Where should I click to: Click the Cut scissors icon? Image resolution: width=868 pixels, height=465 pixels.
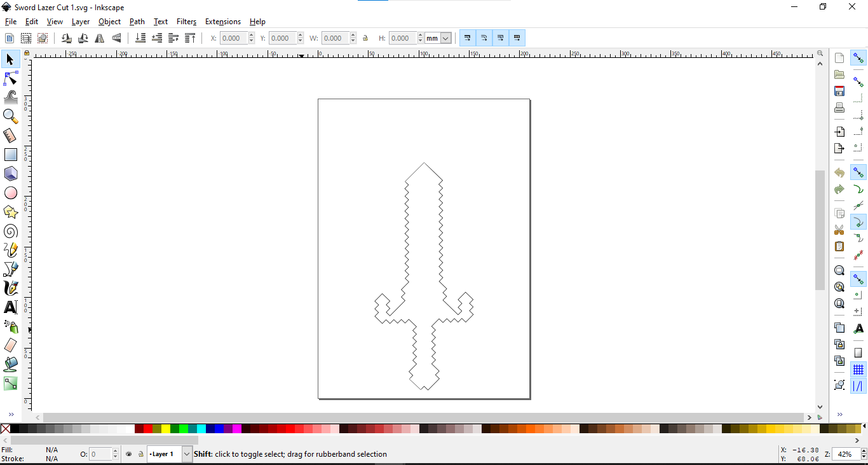click(839, 230)
